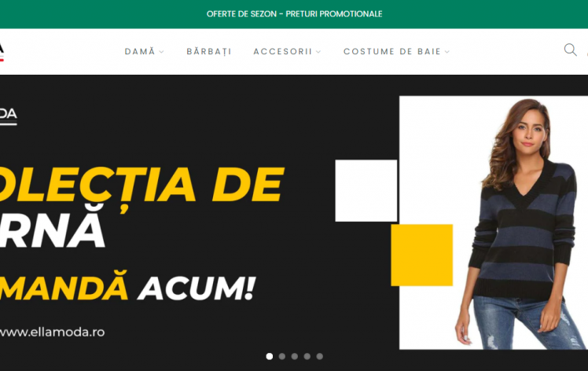Switch to the third carousel slide dot
Image resolution: width=588 pixels, height=371 pixels.
(294, 356)
